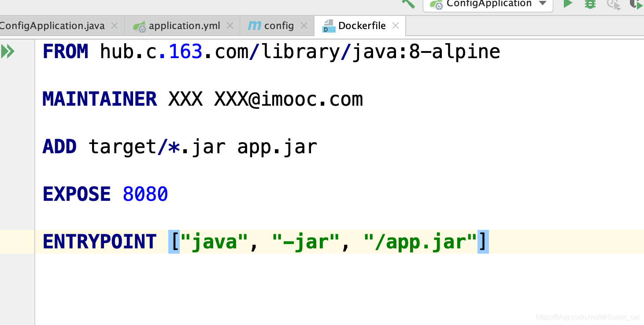Close the application.yml tab
Image resolution: width=644 pixels, height=325 pixels.
point(230,26)
